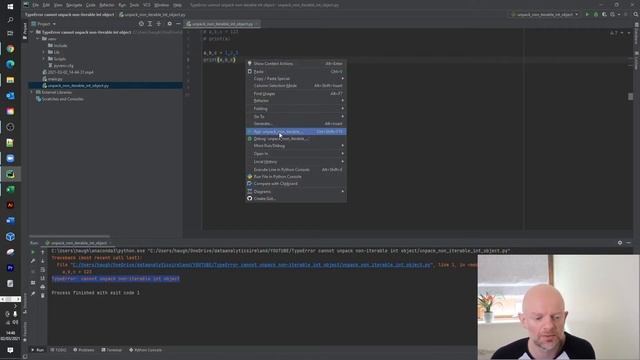Select Generate... in context menu
Screen dimensions: 640x360
tap(296, 123)
